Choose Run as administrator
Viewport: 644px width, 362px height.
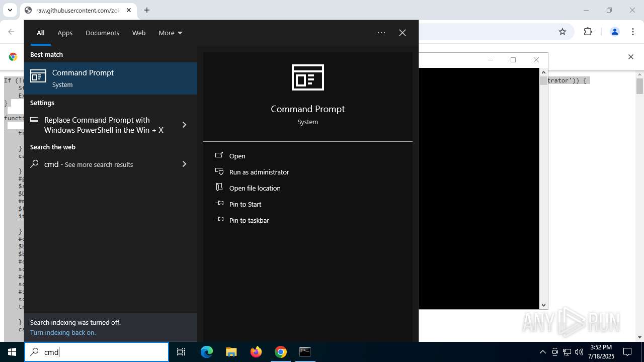259,172
